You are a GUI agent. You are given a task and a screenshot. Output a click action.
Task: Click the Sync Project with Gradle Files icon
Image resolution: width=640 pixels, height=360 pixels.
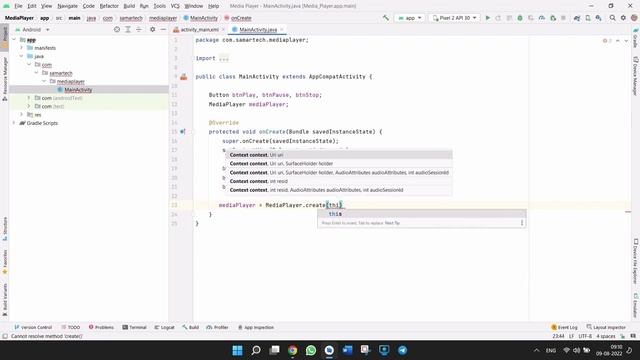(577, 18)
